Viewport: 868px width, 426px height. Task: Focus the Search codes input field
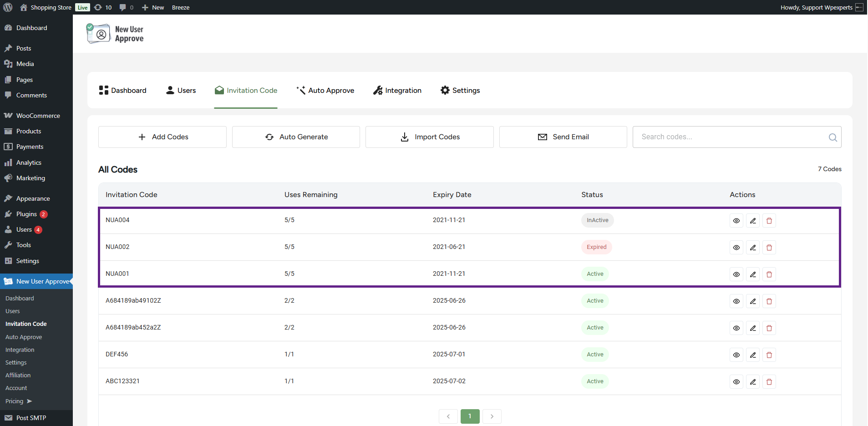coord(728,137)
